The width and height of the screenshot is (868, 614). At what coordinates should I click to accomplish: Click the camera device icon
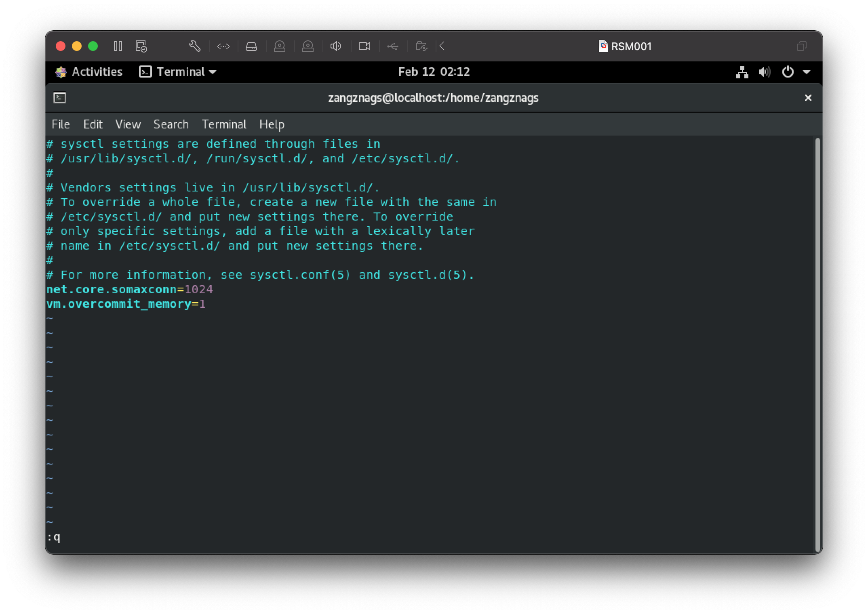(x=364, y=46)
